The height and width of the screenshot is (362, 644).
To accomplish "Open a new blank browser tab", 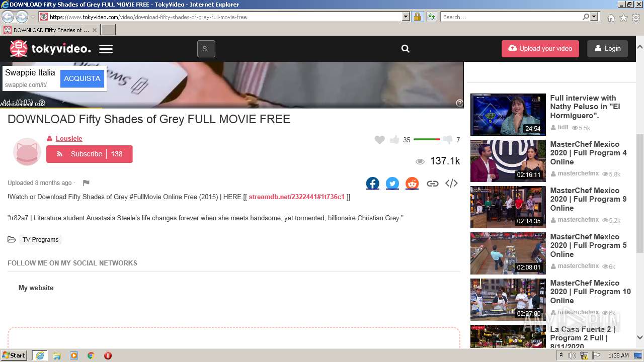I will tap(108, 30).
